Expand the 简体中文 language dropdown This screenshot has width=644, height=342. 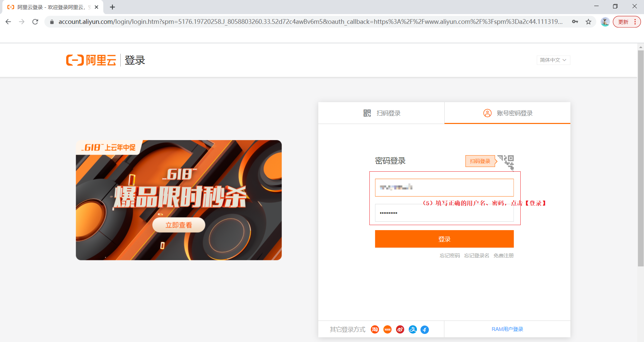point(553,60)
